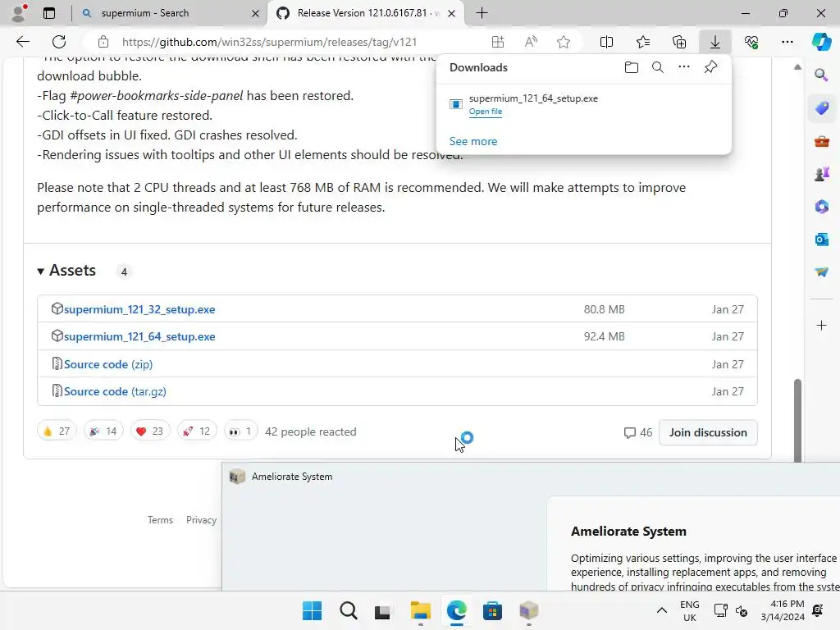Switch to Ameliorate System taskbar app
840x630 pixels.
(x=529, y=610)
